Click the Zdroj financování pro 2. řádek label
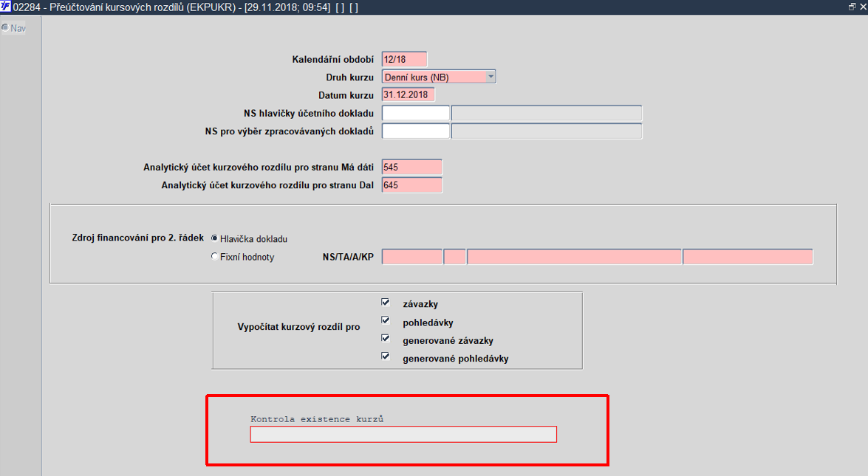868x476 pixels. pos(138,238)
